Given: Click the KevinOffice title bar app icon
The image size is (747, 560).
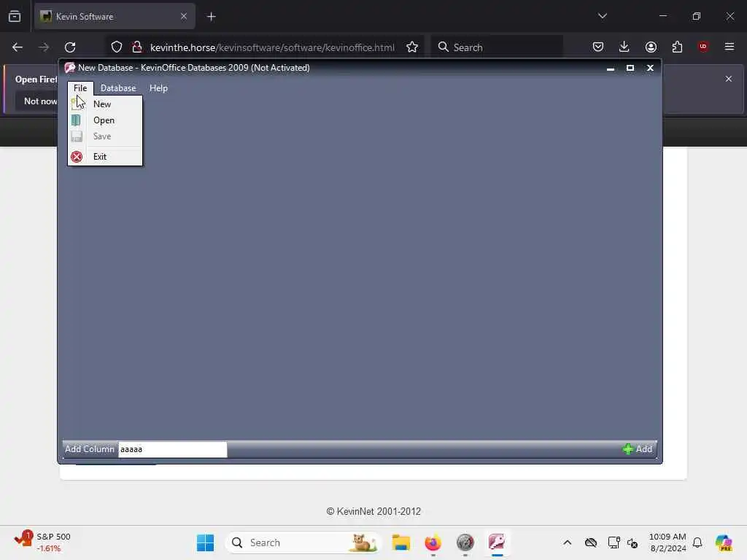Looking at the screenshot, I should 70,68.
